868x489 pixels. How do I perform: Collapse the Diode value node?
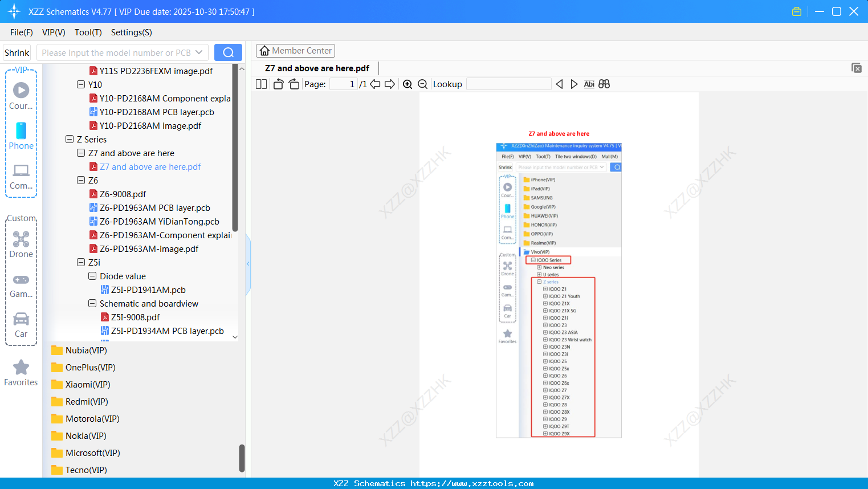pyautogui.click(x=92, y=276)
